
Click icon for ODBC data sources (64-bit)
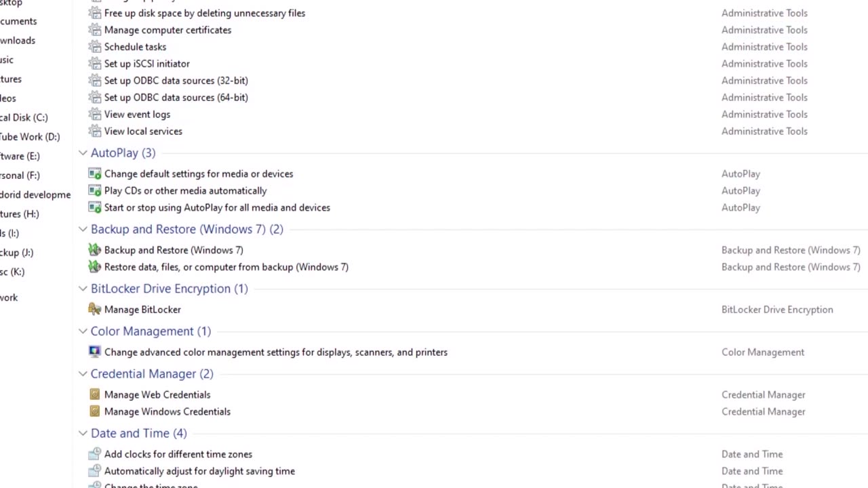[x=95, y=98]
